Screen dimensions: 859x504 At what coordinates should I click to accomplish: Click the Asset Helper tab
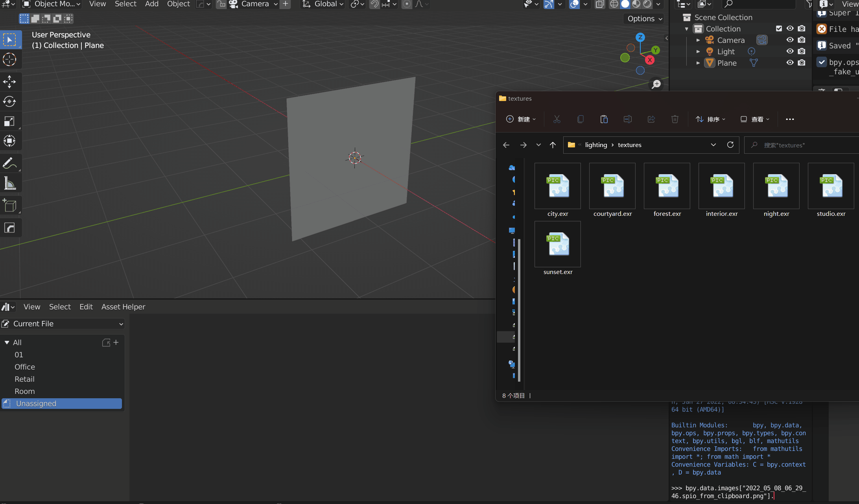(123, 307)
